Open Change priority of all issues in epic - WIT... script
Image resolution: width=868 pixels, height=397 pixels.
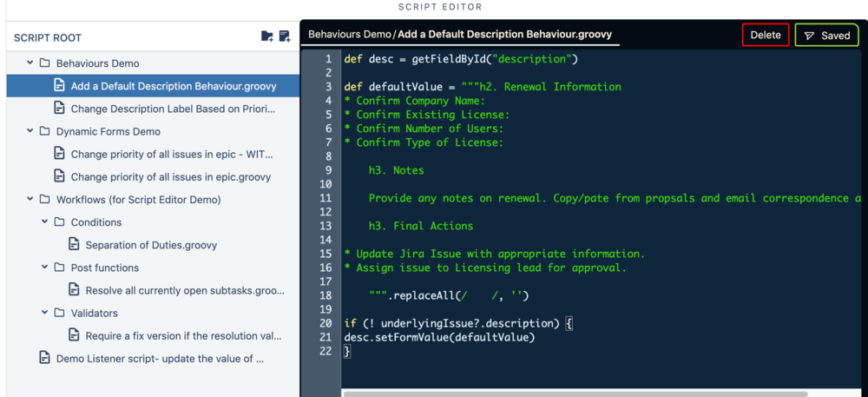(172, 155)
